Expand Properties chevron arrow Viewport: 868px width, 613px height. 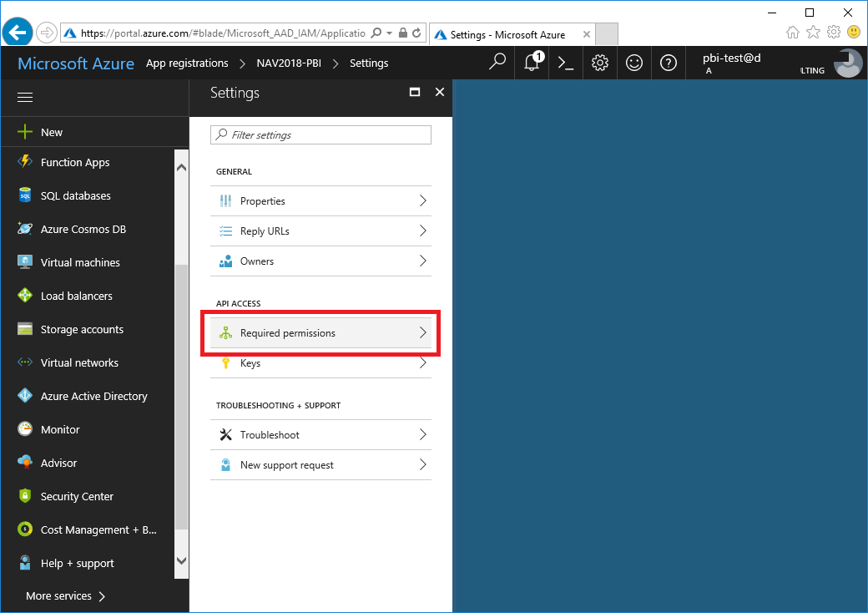[423, 200]
